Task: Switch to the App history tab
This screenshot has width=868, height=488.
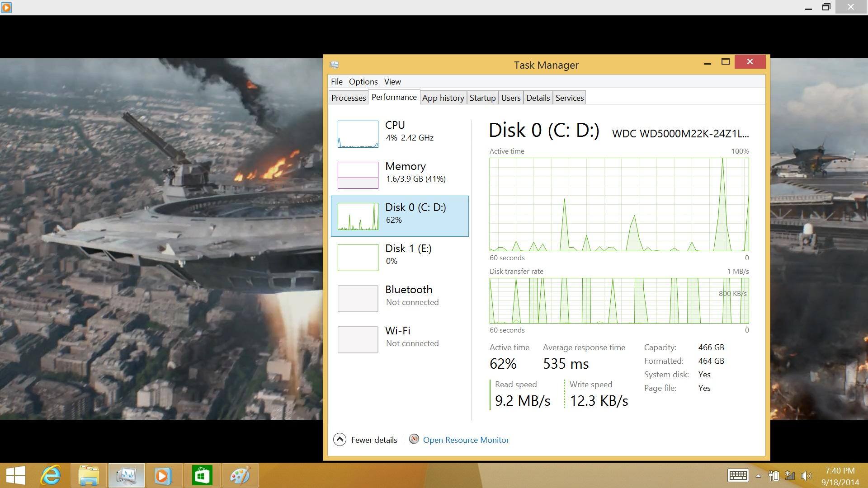Action: point(443,98)
